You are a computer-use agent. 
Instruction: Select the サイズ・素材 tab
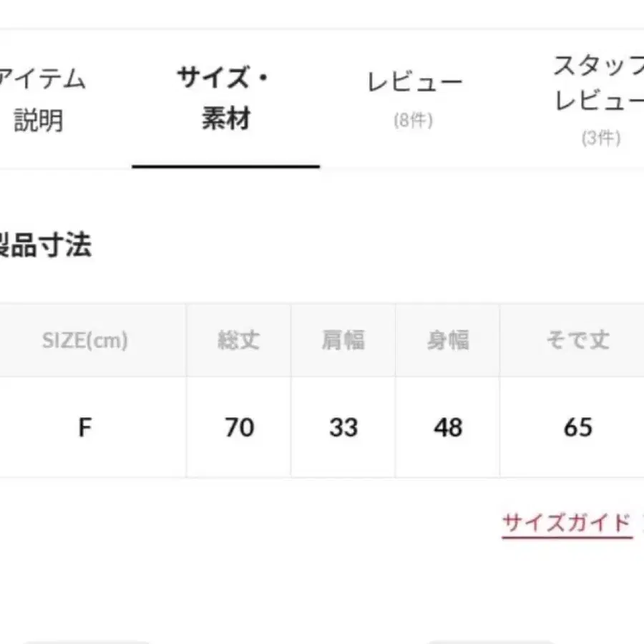point(225,99)
